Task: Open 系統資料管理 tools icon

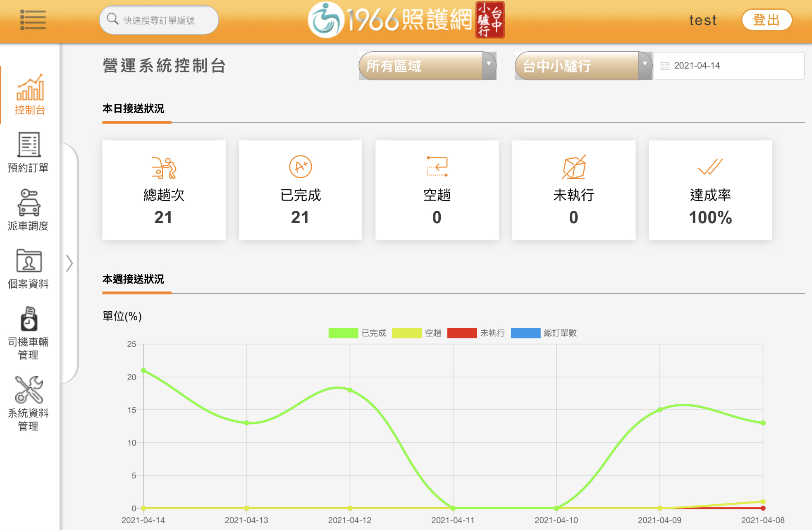Action: point(29,389)
